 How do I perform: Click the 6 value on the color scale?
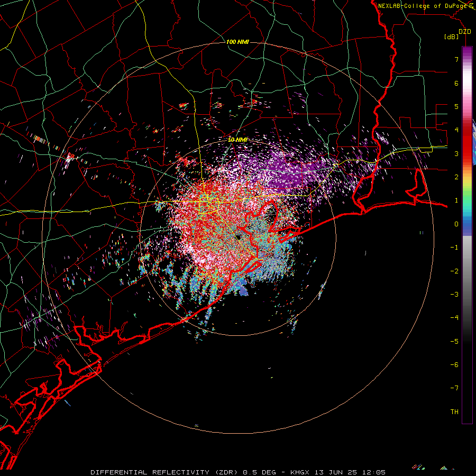(456, 83)
